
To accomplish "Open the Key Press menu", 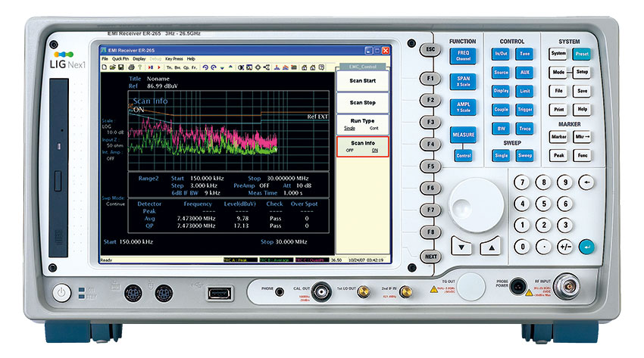I will [174, 58].
